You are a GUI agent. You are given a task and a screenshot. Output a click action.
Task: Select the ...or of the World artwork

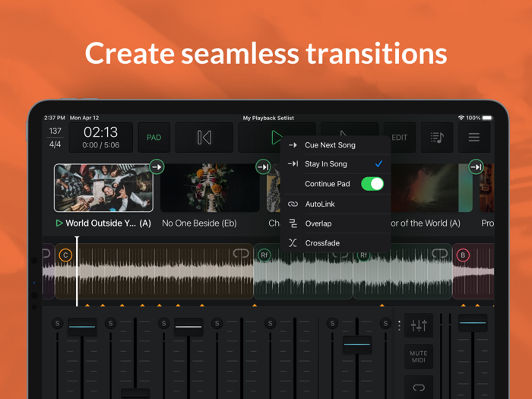pos(432,188)
